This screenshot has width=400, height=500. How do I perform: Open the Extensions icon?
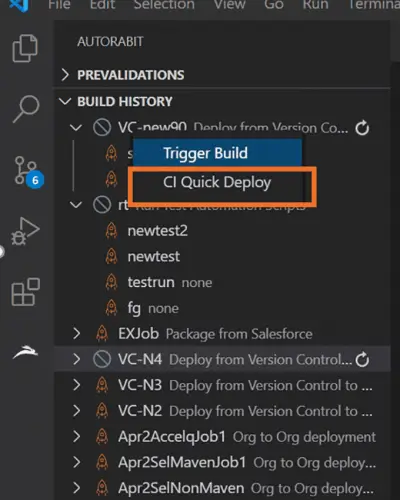click(x=26, y=292)
